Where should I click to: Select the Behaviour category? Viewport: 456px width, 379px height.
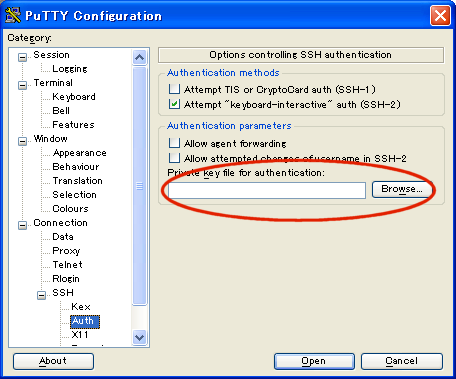pyautogui.click(x=76, y=167)
